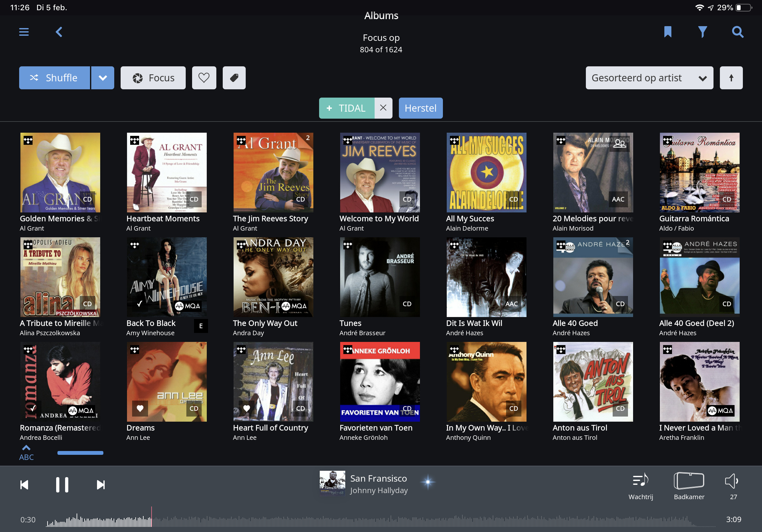The width and height of the screenshot is (762, 532).
Task: Open Guitarra Romántica album cover
Action: click(699, 173)
